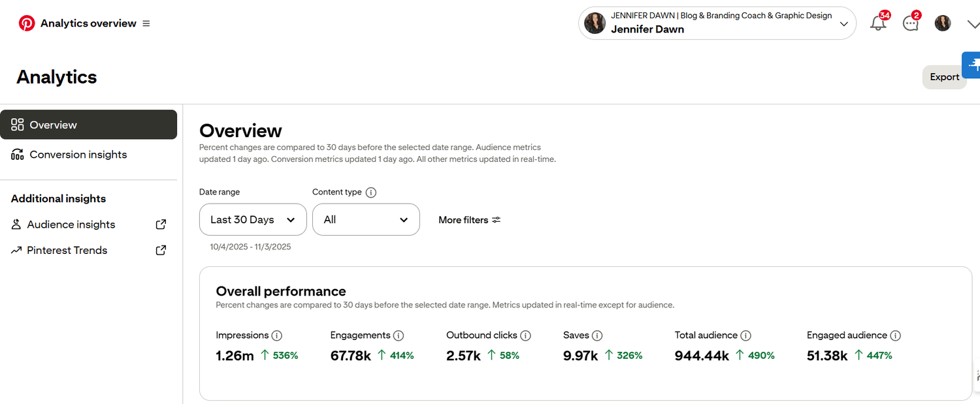Open the Content type All dropdown
The image size is (980, 404).
click(x=366, y=220)
